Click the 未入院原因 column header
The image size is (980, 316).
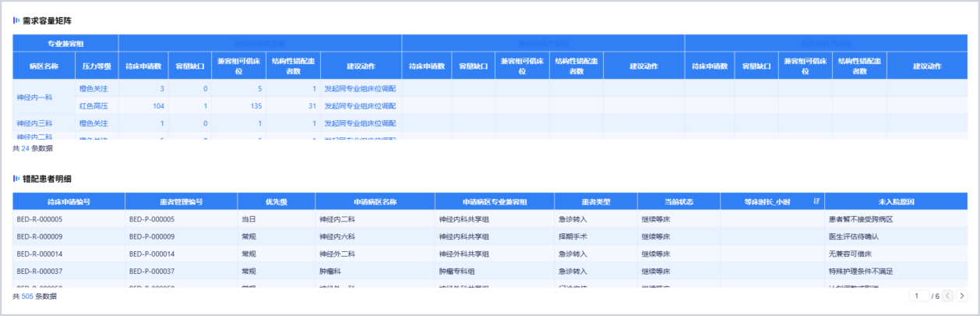[x=896, y=201]
